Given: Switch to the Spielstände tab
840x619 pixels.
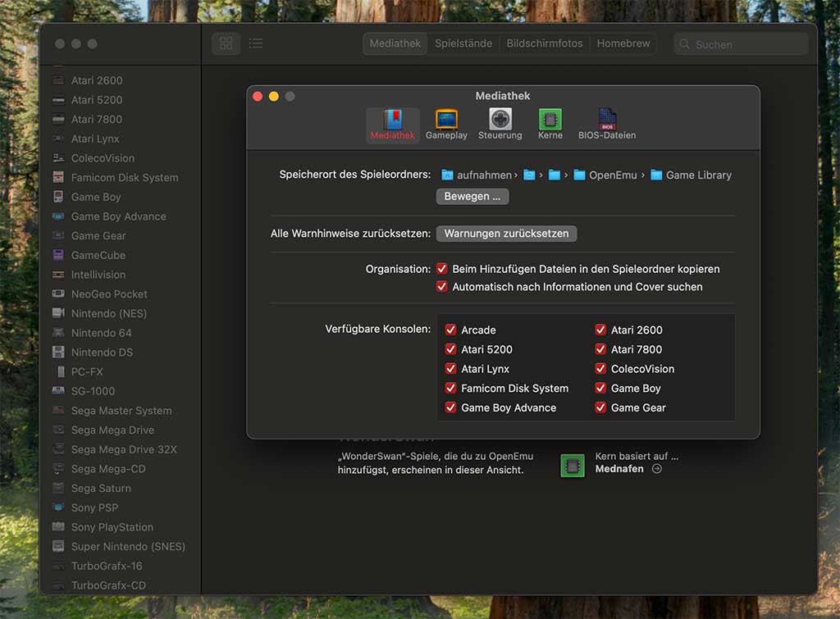Looking at the screenshot, I should 463,43.
